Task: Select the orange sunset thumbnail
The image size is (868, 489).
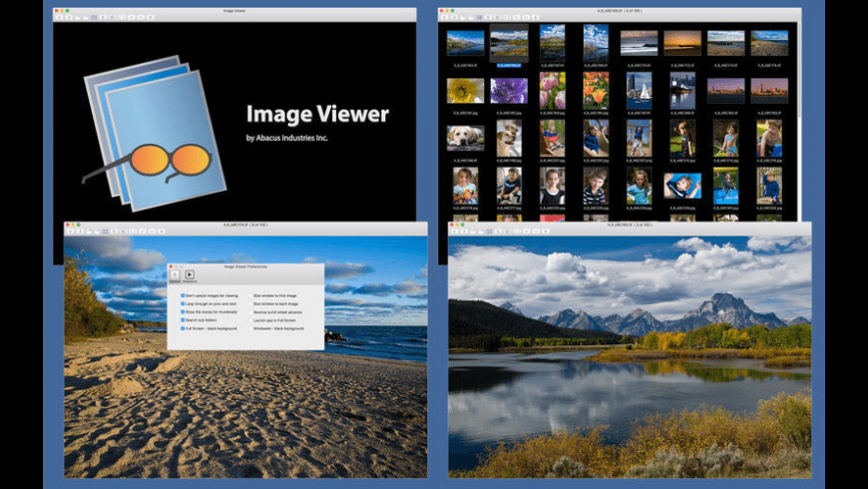Action: (x=682, y=43)
